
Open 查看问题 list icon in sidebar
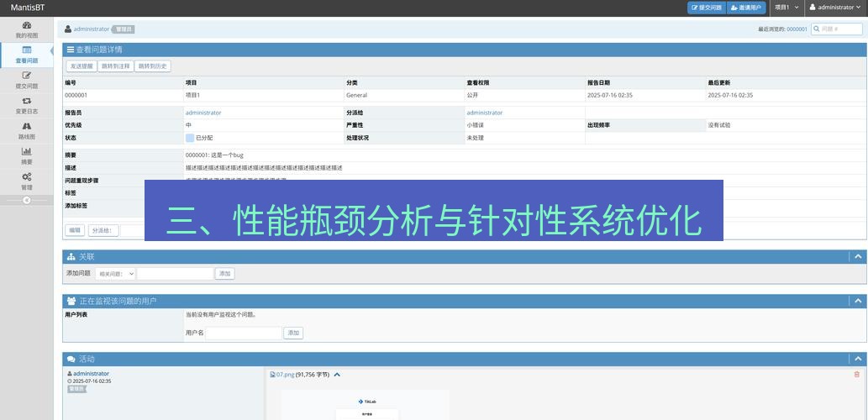(27, 50)
